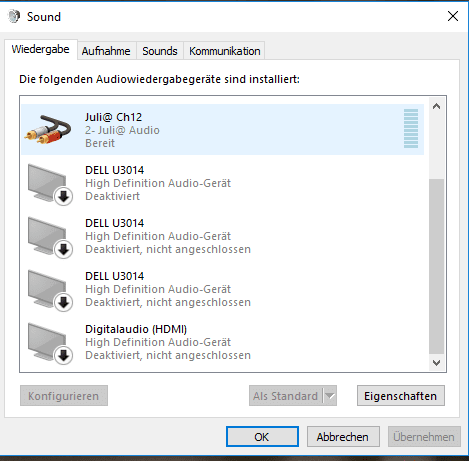Click the Sound speaker icon in the title bar
The height and width of the screenshot is (461, 469).
coord(14,16)
